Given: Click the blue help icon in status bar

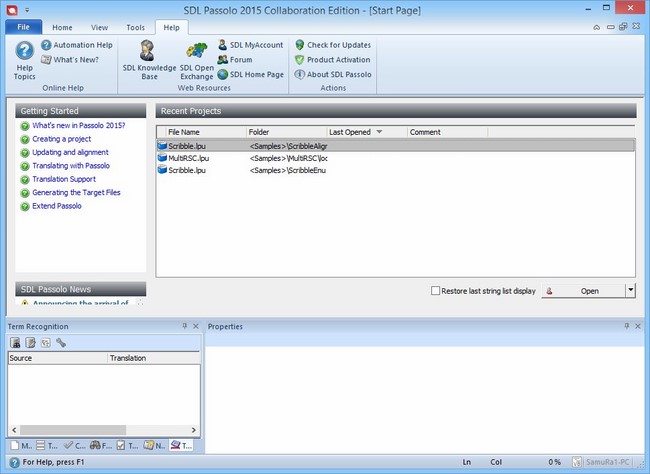Looking at the screenshot, I should (15, 462).
